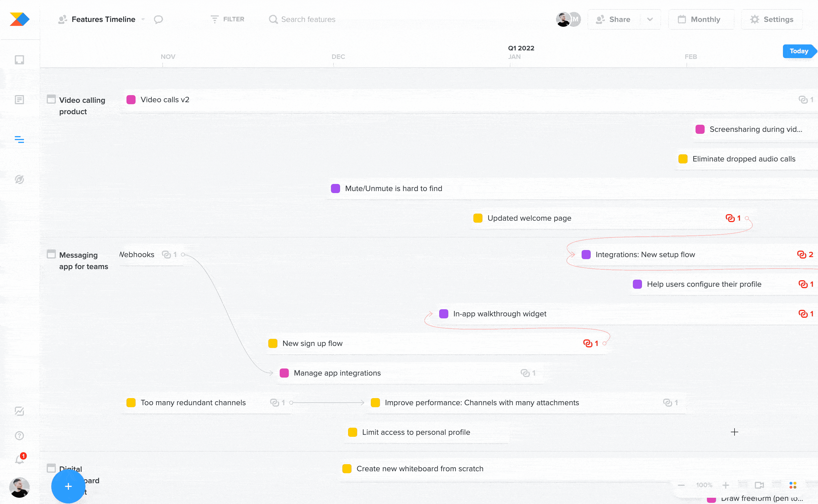Screen dimensions: 818x504
Task: Click link icon on Improve performance: Channels item
Action: pyautogui.click(x=668, y=403)
